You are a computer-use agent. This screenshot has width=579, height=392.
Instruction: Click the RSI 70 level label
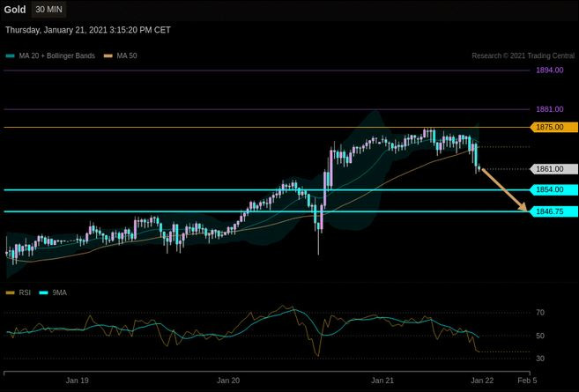pyautogui.click(x=540, y=313)
